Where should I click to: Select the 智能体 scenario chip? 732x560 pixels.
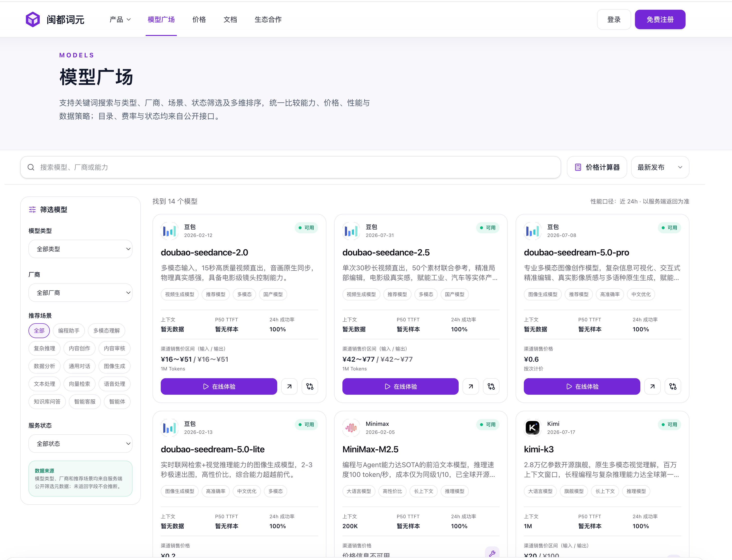point(117,402)
